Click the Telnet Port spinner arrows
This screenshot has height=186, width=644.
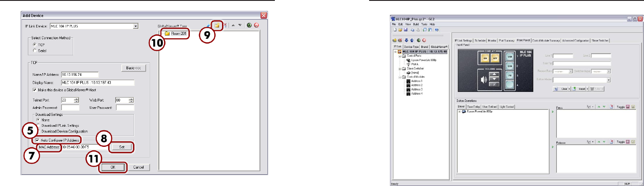(76, 100)
